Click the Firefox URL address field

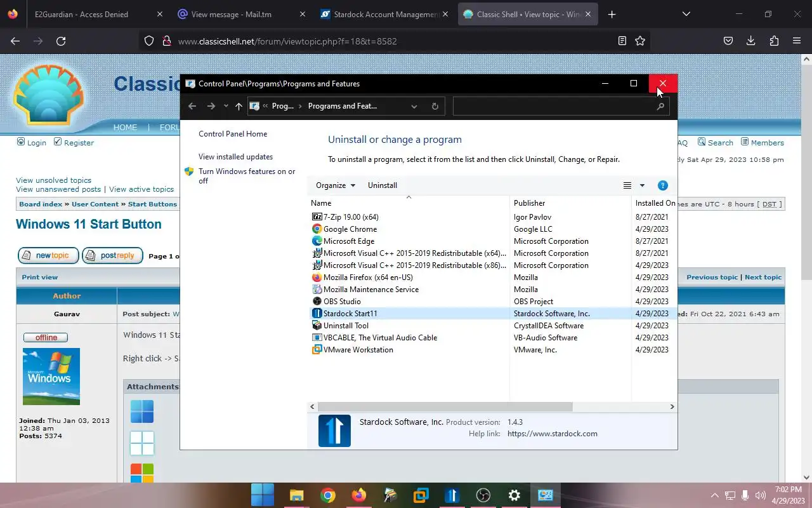click(x=393, y=41)
